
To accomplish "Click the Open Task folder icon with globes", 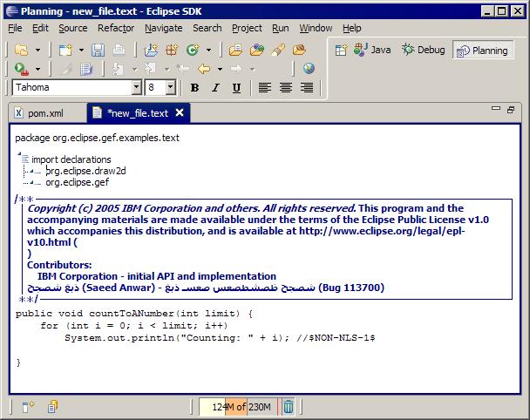I will tap(257, 50).
